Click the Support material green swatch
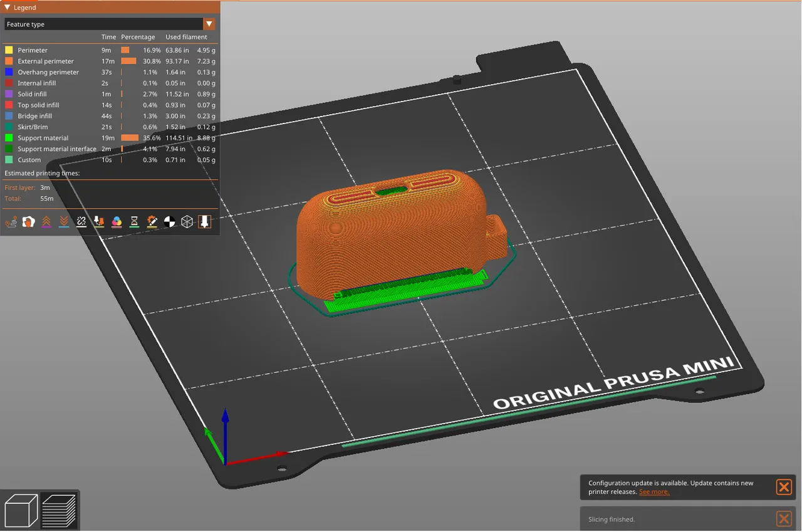 point(9,138)
